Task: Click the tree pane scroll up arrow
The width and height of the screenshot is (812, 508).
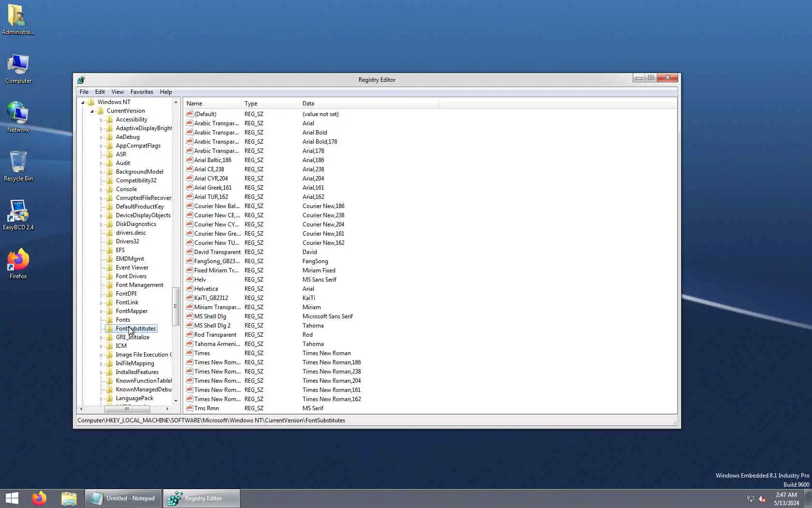Action: [175, 102]
